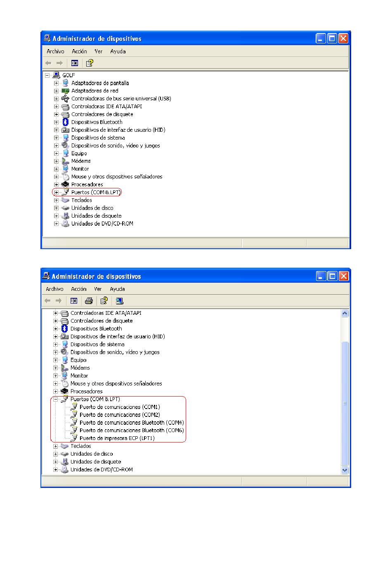Click Dispositivos de sonido speaker icon, top window
The width and height of the screenshot is (392, 573).
pos(65,145)
